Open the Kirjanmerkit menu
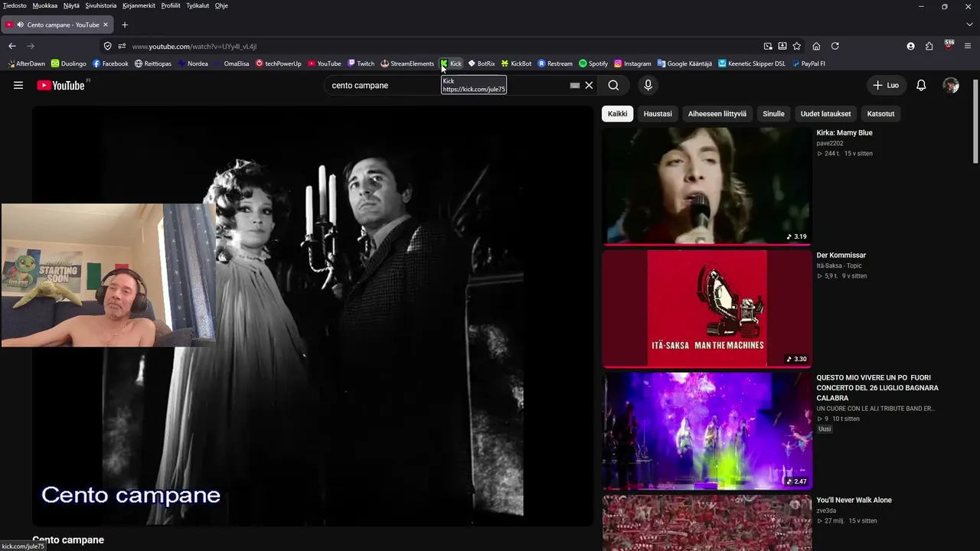 tap(139, 5)
